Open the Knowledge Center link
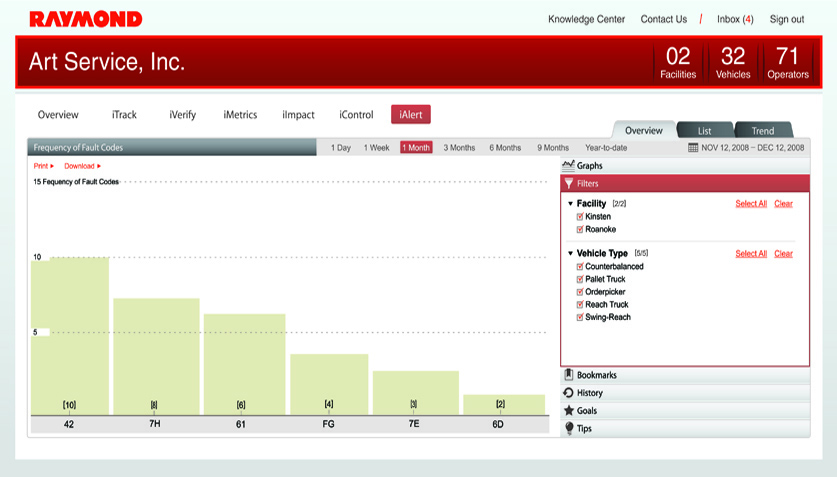The image size is (837, 477). [x=586, y=19]
